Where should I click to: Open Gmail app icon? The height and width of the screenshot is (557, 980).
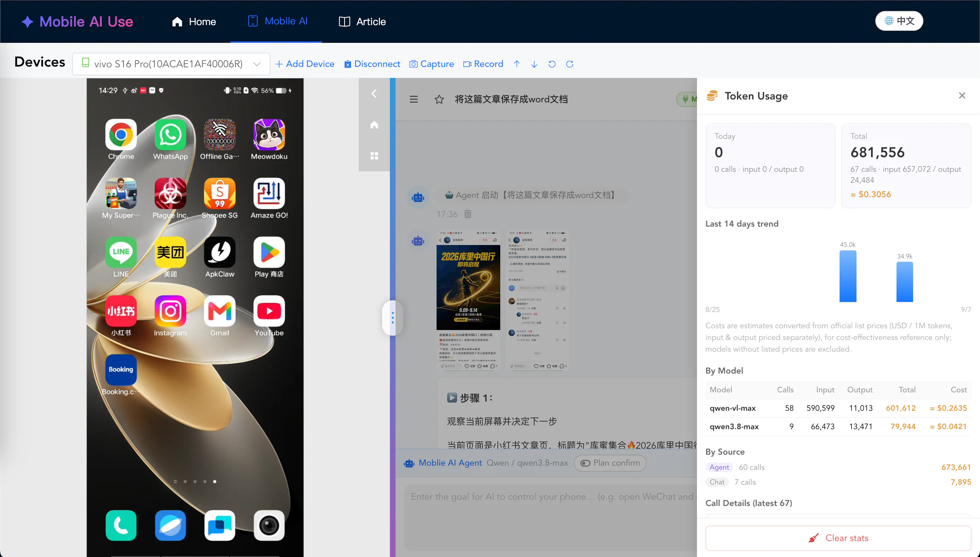point(220,311)
